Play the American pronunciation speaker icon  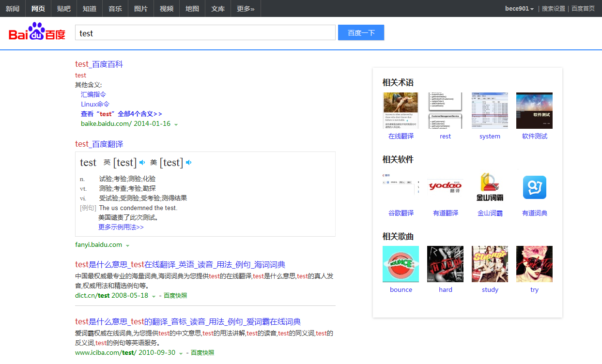(x=189, y=163)
